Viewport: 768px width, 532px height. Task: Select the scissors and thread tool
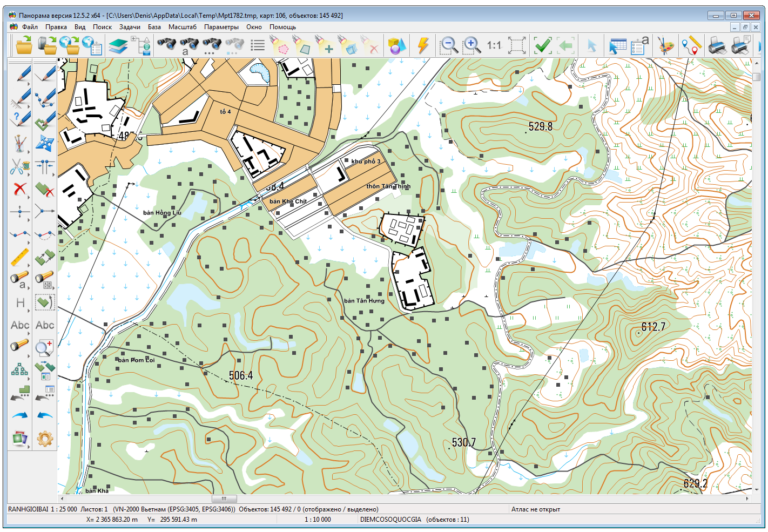[x=20, y=166]
